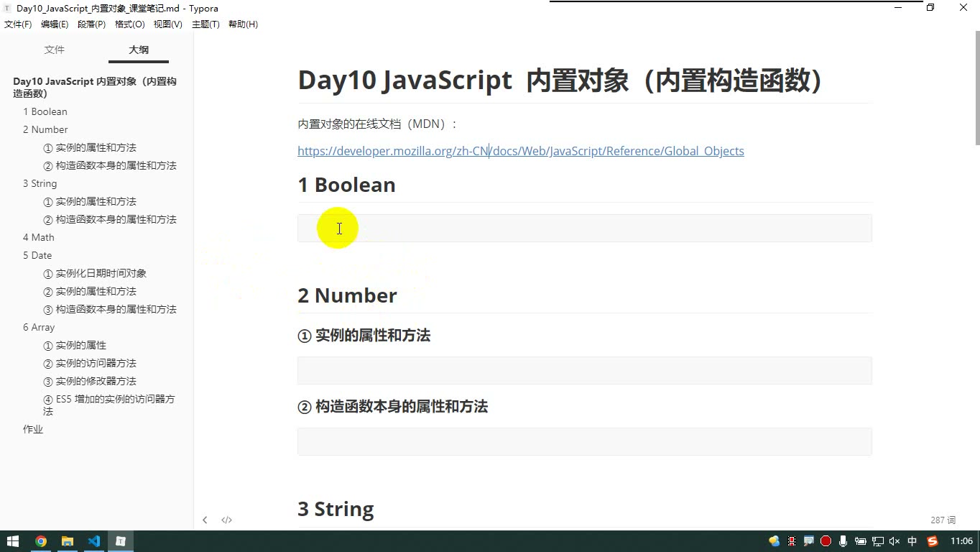Jump to '5 Date' outline heading
Image resolution: width=980 pixels, height=552 pixels.
click(37, 255)
